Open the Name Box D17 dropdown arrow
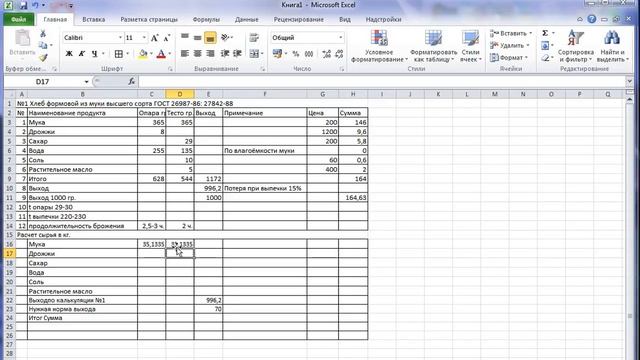The width and height of the screenshot is (640, 360). [x=86, y=82]
